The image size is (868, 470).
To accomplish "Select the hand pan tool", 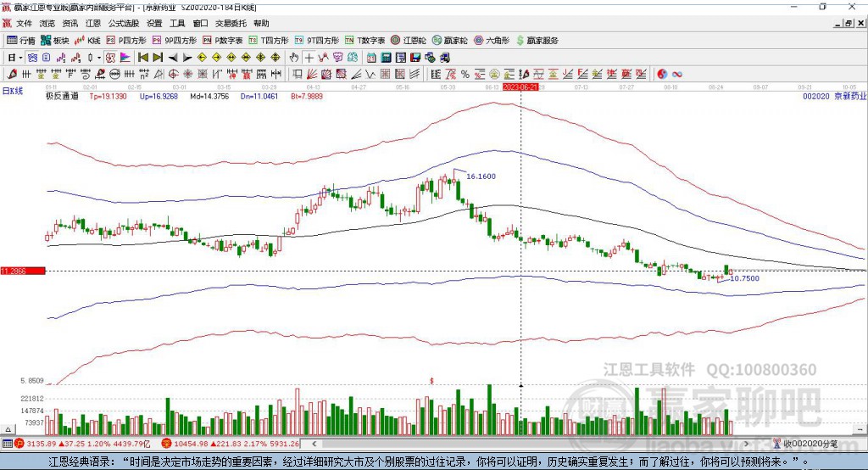I will click(294, 58).
